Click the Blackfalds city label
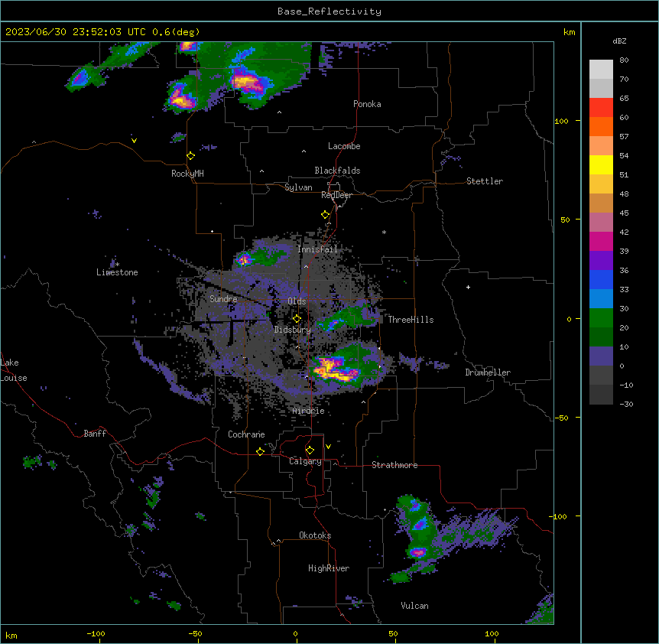659x644 pixels. [x=337, y=171]
